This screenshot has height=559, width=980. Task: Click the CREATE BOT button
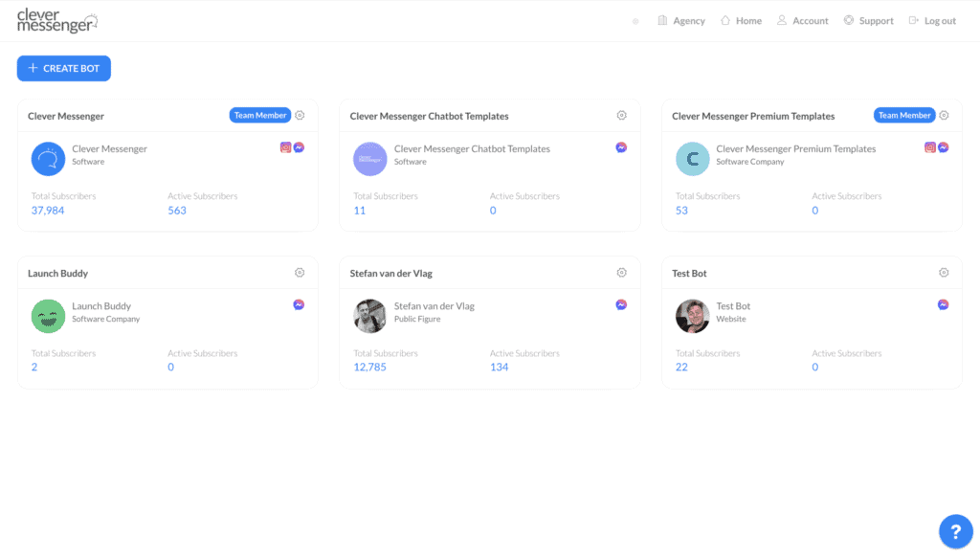[63, 68]
